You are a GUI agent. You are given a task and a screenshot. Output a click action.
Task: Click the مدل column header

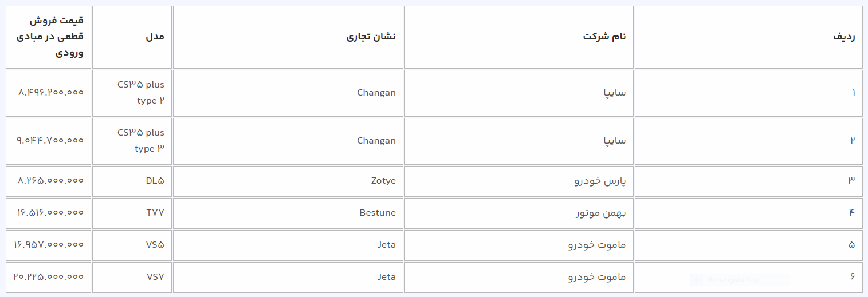coord(155,37)
